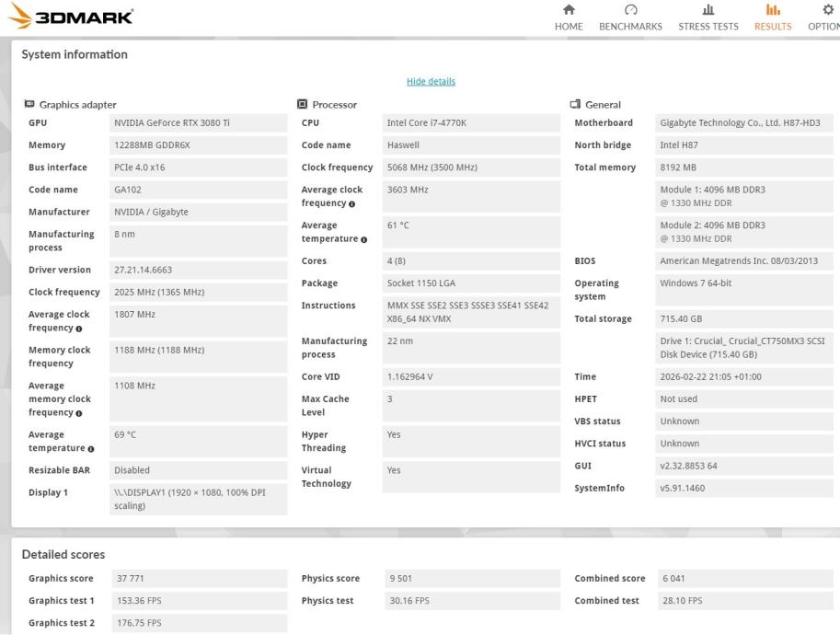Click info icon beside GPU average temperature
840x635 pixels.
click(90, 449)
